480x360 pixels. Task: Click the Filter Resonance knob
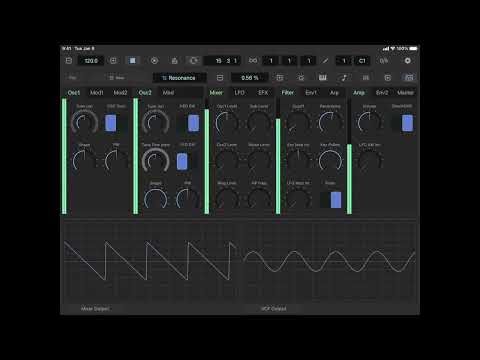coord(330,123)
